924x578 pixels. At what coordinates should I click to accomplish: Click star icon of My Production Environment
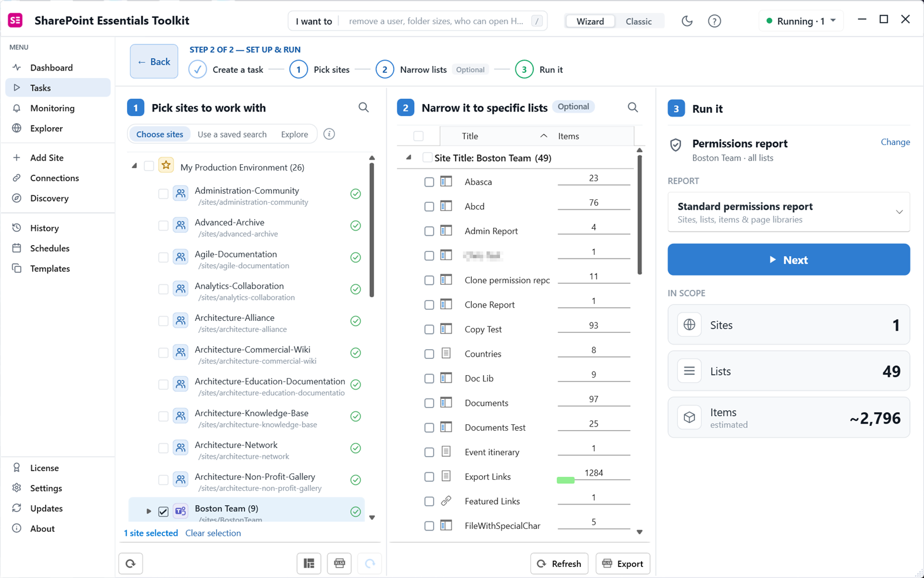[166, 165]
